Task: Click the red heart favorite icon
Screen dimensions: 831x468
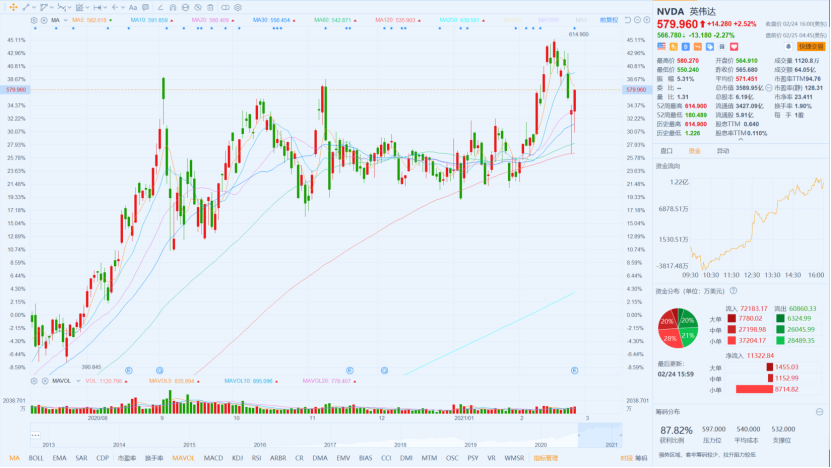Action: click(734, 47)
